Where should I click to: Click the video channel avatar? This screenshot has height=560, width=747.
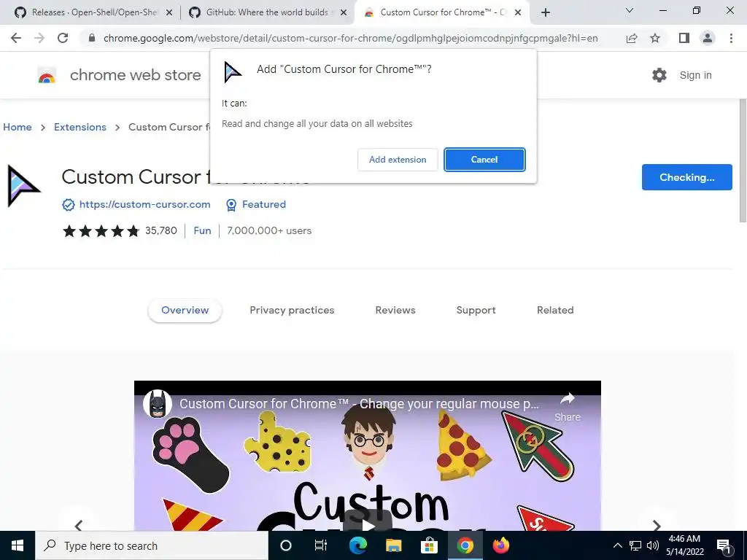158,404
